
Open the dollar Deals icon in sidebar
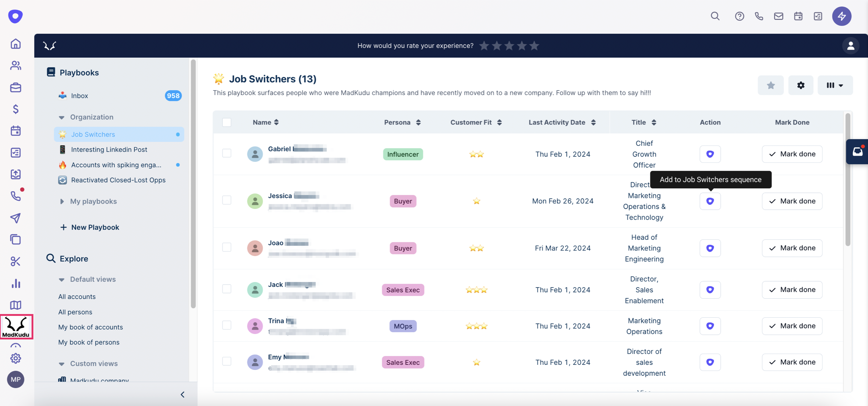pyautogui.click(x=15, y=109)
